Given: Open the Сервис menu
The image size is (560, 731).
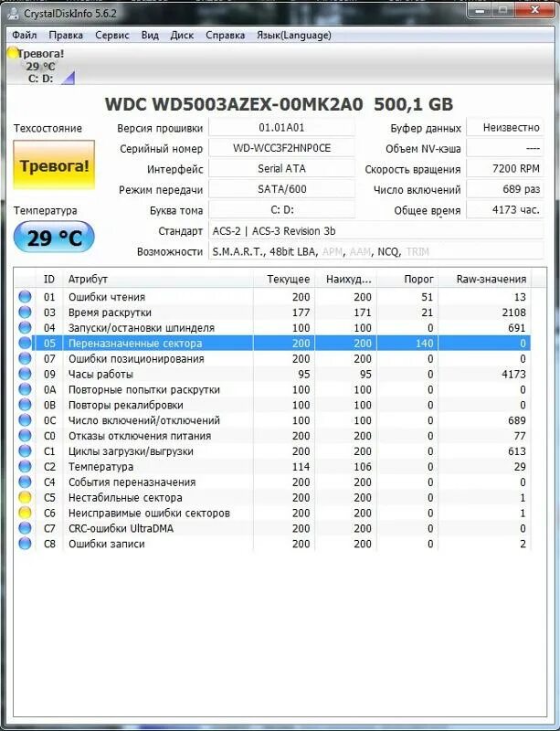Looking at the screenshot, I should pyautogui.click(x=111, y=36).
